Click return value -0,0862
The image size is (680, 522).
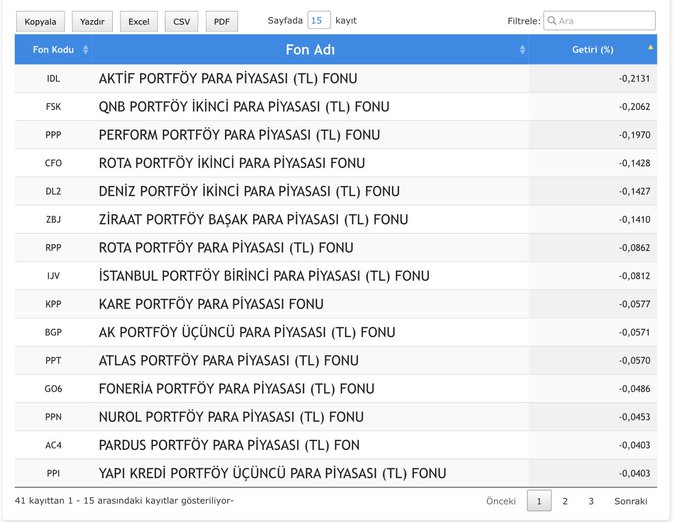[634, 248]
